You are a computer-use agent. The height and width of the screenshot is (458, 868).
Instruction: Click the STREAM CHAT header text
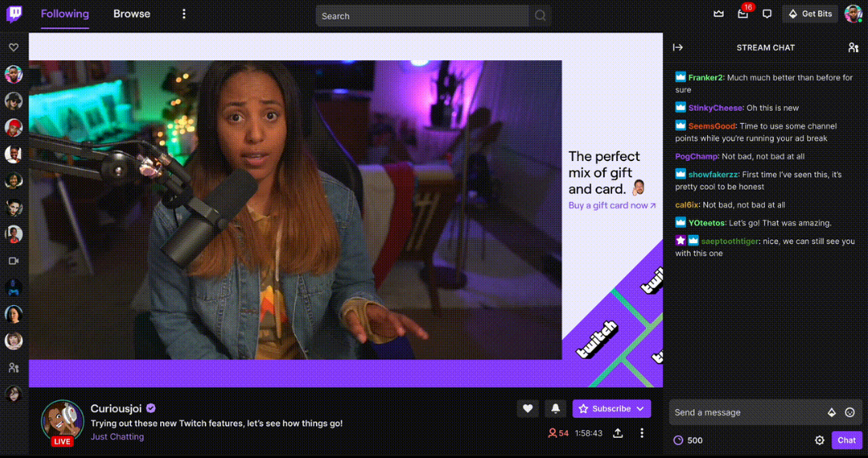pos(766,48)
